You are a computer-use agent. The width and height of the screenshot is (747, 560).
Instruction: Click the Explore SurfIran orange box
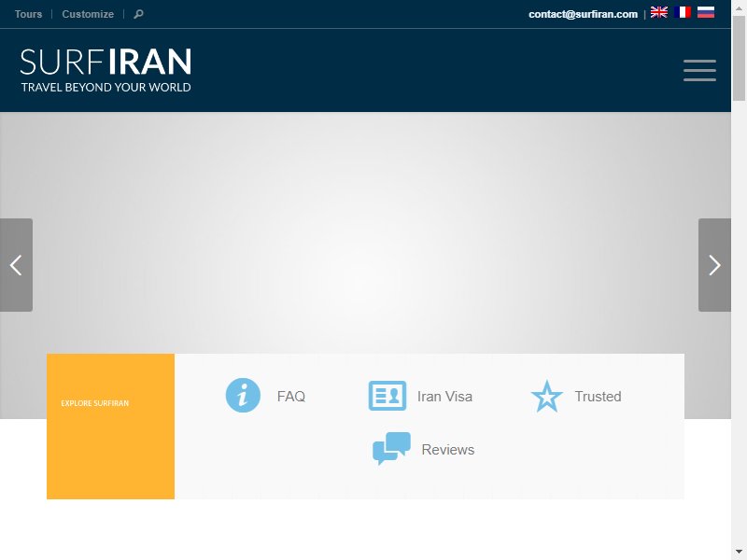pyautogui.click(x=110, y=427)
